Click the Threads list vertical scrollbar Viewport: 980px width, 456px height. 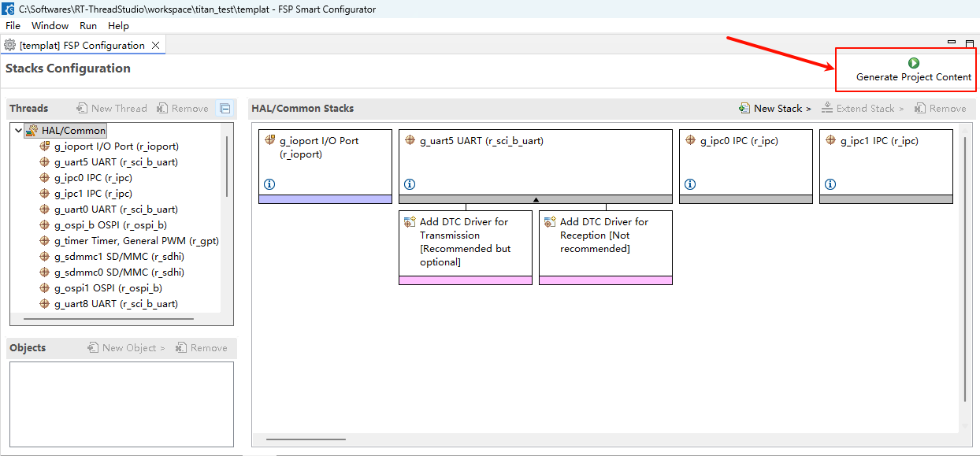(x=227, y=167)
